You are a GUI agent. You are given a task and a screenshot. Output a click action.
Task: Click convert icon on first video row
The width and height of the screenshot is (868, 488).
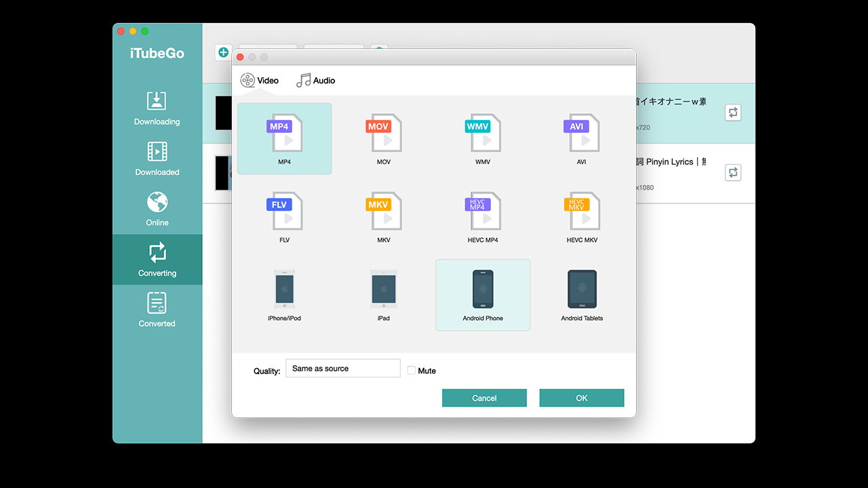(732, 113)
